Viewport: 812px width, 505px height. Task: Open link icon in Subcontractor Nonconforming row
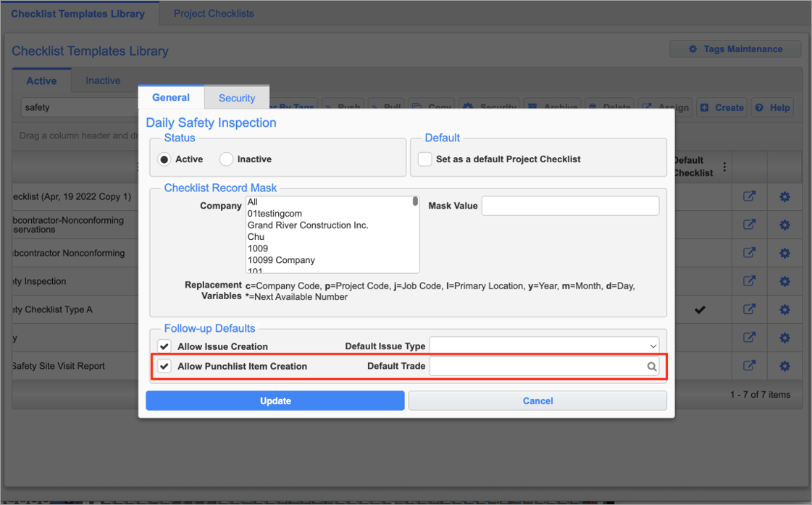pyautogui.click(x=749, y=253)
